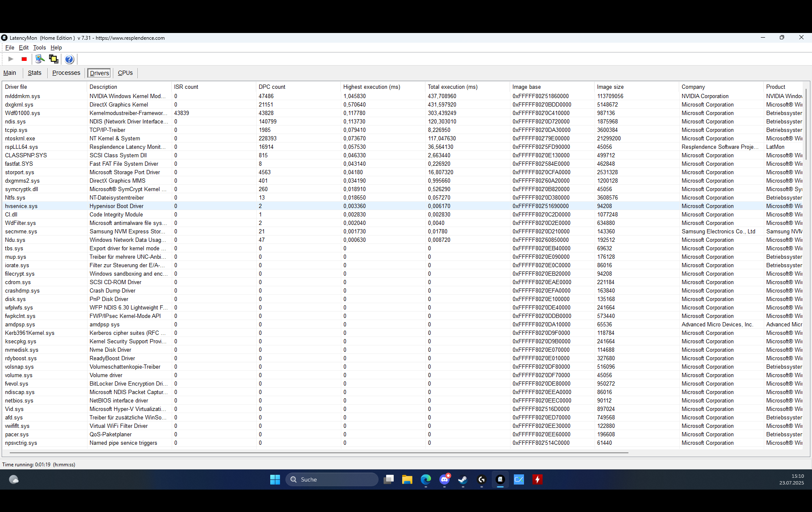
Task: Stop the latency monitor with red square
Action: click(x=24, y=59)
